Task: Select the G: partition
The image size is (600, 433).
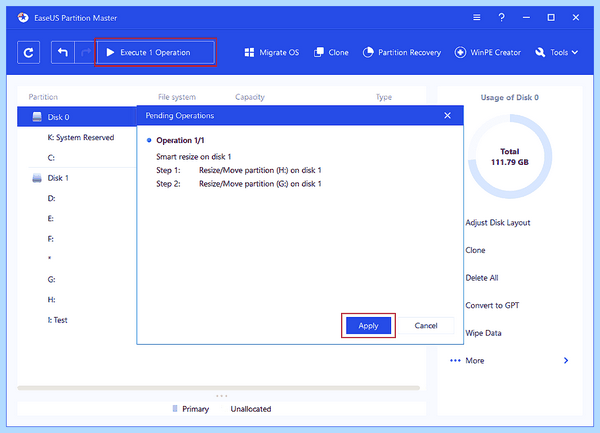Action: pos(51,279)
